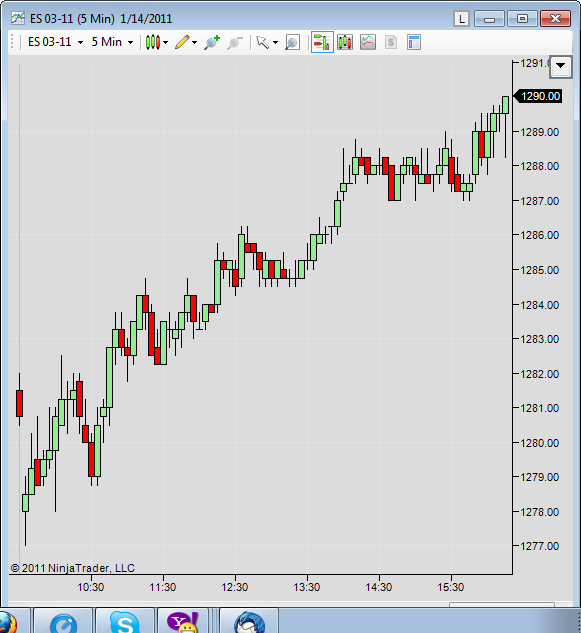Click the toolbar grip handle at left
Screen dimensions: 581x633
point(13,42)
